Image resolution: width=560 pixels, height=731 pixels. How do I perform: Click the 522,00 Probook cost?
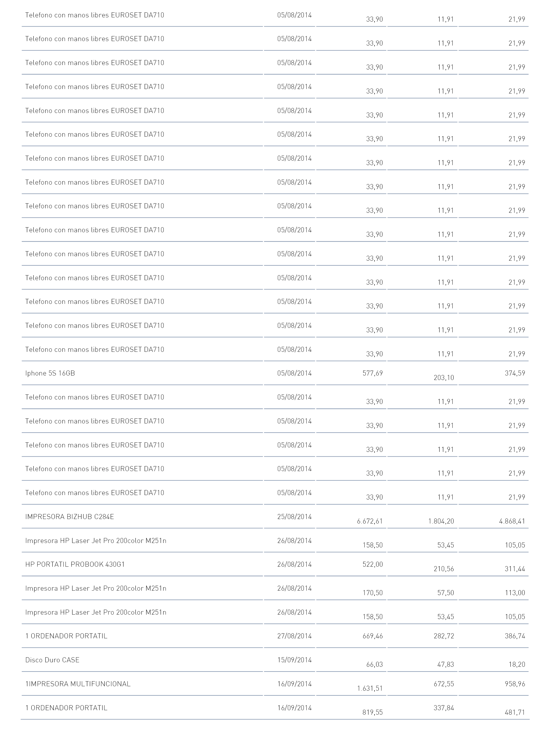(x=373, y=564)
